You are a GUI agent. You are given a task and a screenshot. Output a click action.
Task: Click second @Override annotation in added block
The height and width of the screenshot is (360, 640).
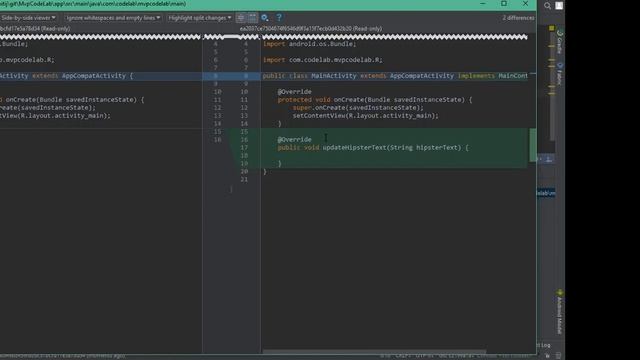click(294, 140)
